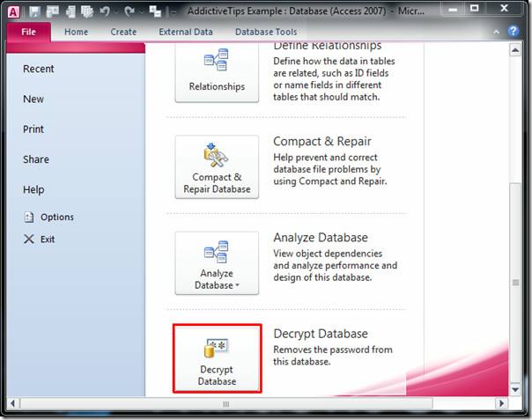The width and height of the screenshot is (532, 420).
Task: Click the Relationships button
Action: 217,71
